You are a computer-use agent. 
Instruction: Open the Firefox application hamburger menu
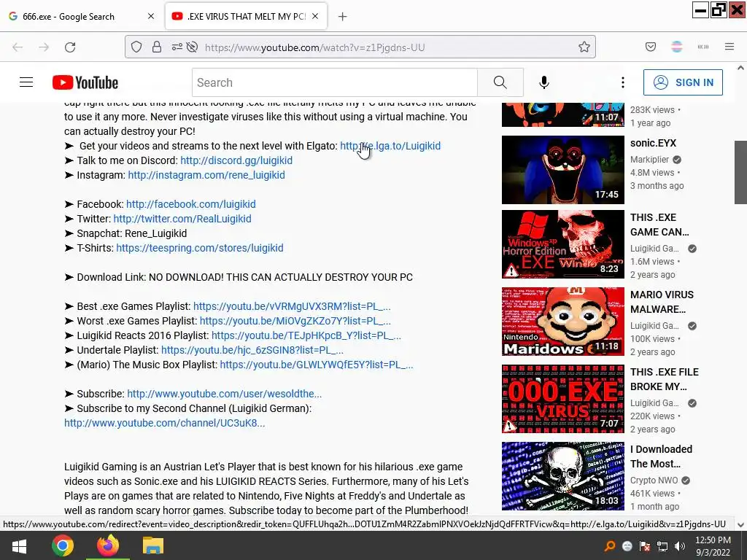[729, 47]
